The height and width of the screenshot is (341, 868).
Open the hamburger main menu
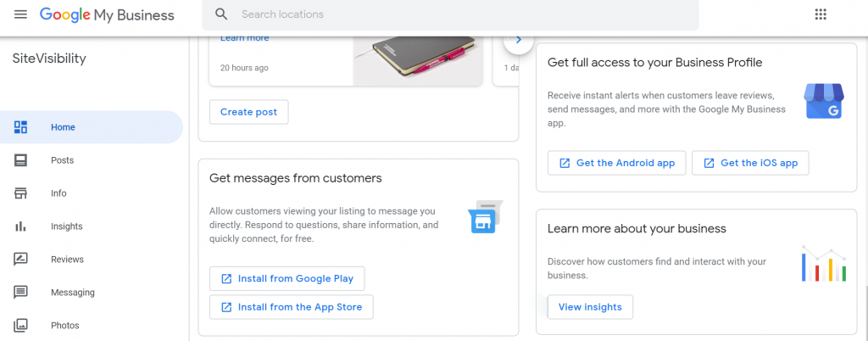tap(20, 14)
